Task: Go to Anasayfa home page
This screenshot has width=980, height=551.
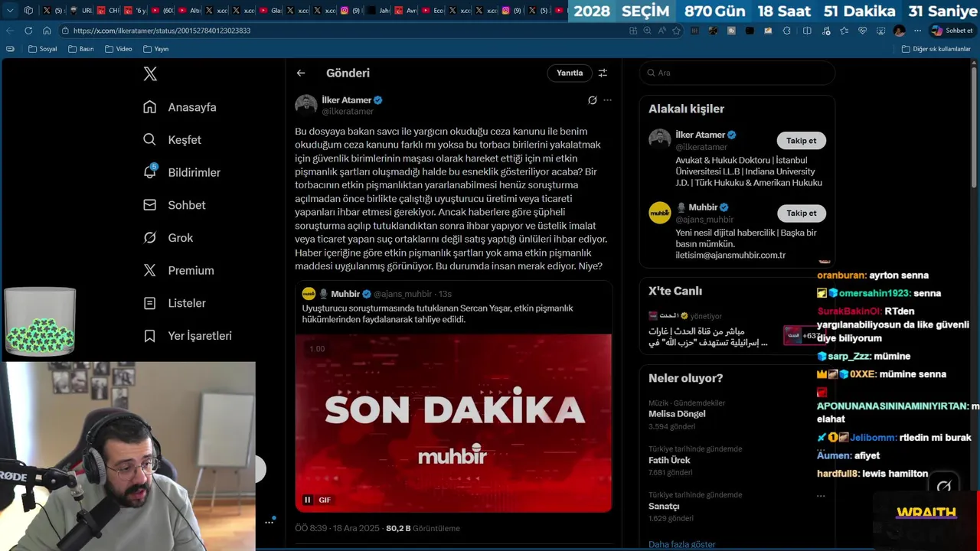Action: pos(180,107)
